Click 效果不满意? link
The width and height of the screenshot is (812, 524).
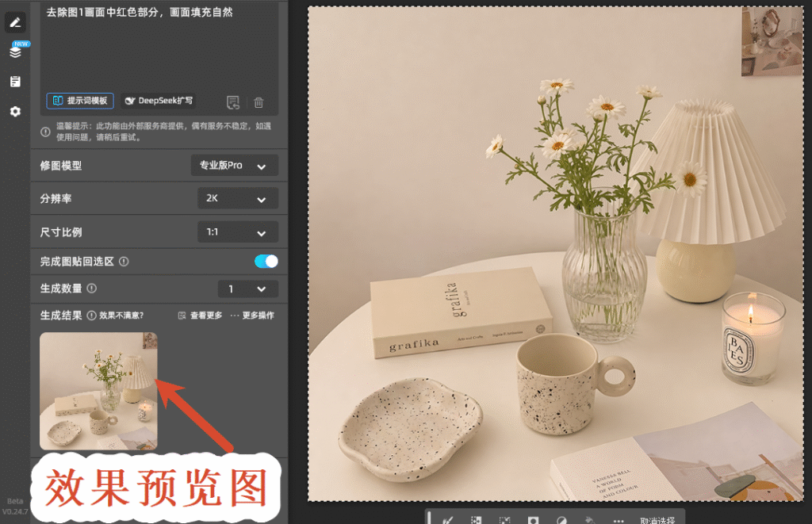121,316
